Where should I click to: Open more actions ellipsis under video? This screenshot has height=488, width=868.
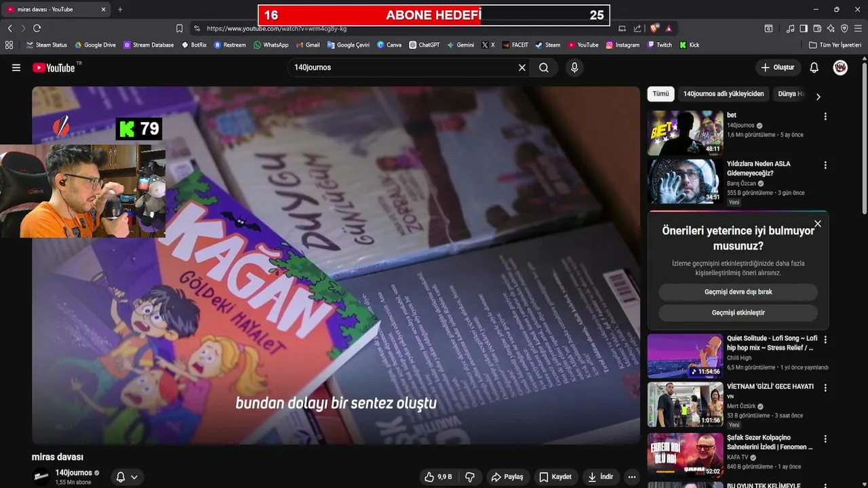(632, 477)
